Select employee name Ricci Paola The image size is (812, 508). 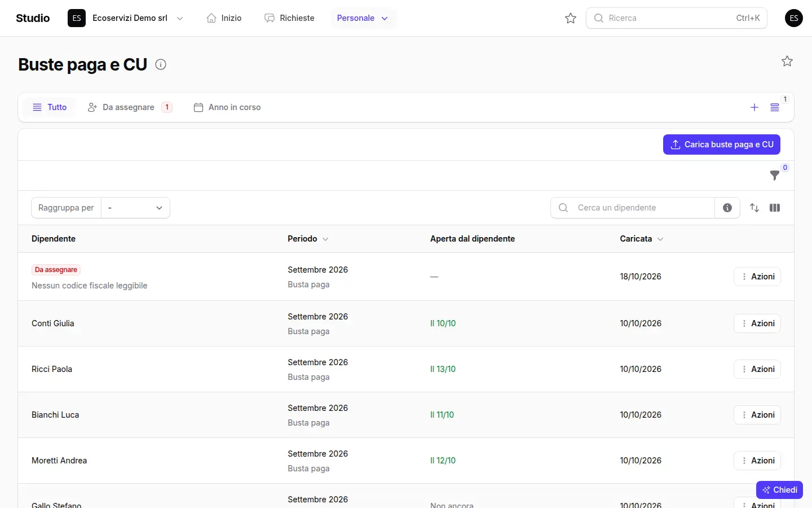(52, 369)
